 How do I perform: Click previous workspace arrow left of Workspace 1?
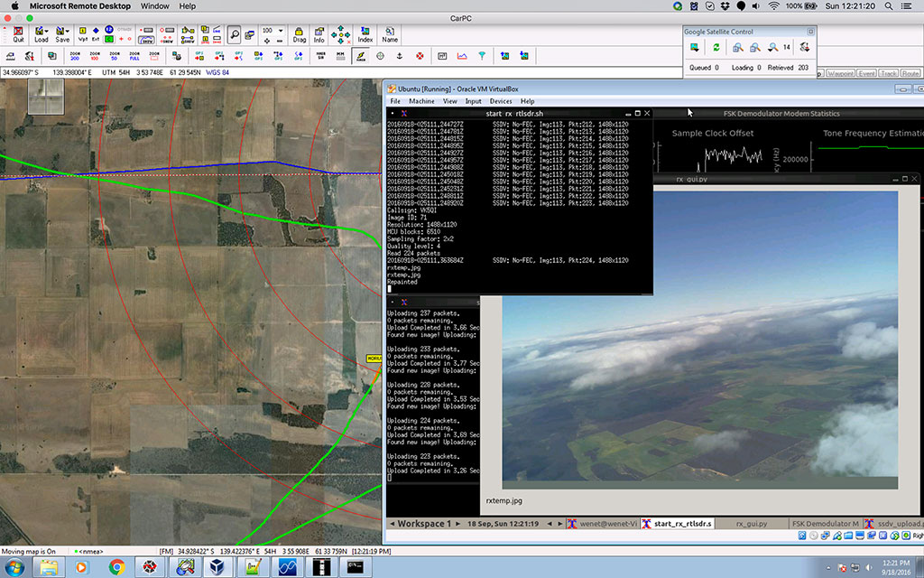pos(392,524)
